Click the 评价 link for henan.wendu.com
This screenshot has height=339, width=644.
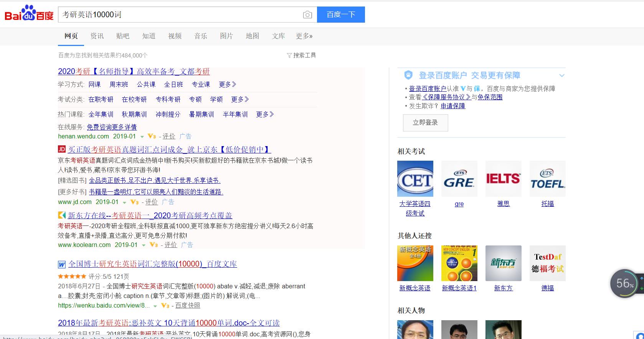[169, 136]
